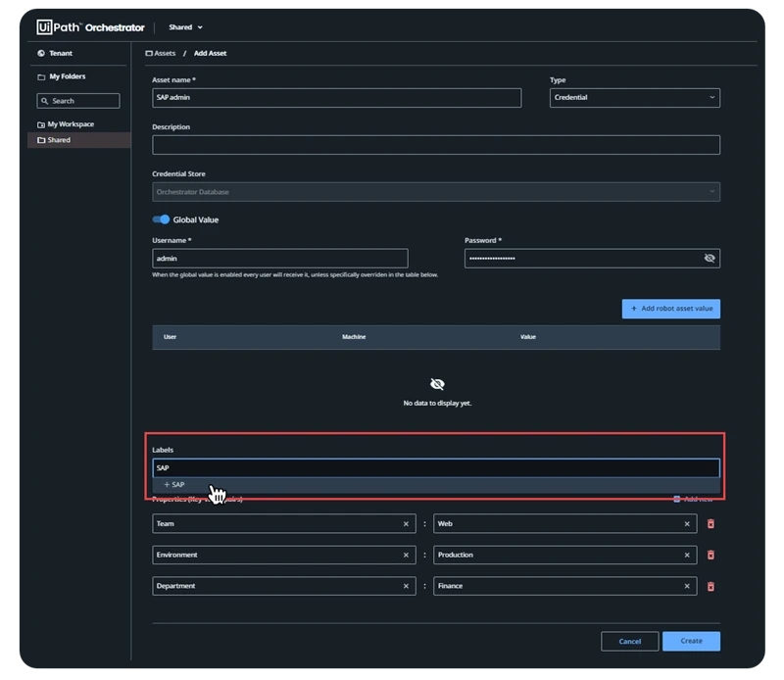Viewport: 784px width, 680px height.
Task: Click the Create button
Action: coord(692,641)
